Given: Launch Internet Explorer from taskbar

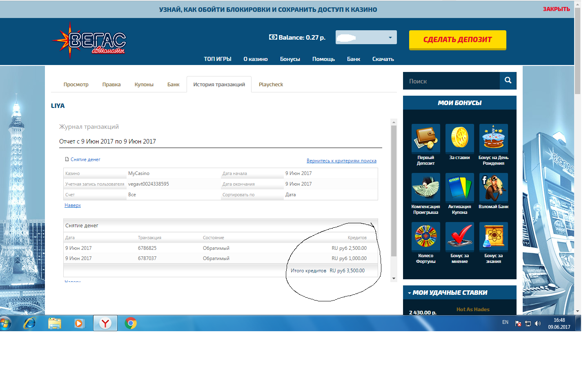Looking at the screenshot, I should (x=30, y=323).
